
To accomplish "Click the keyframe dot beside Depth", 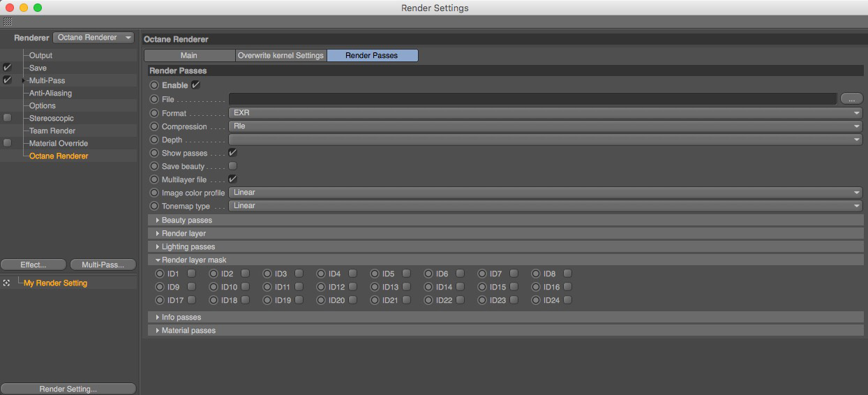I will click(x=154, y=140).
